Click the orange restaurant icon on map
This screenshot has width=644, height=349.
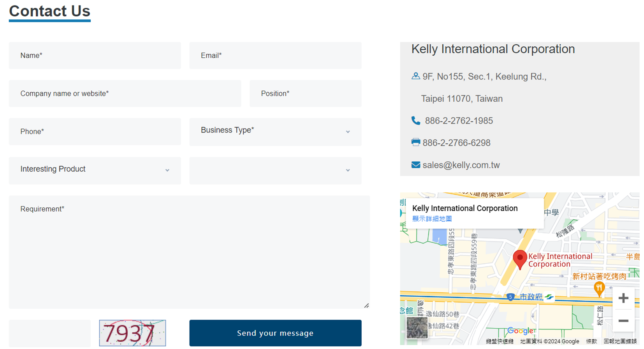[599, 288]
